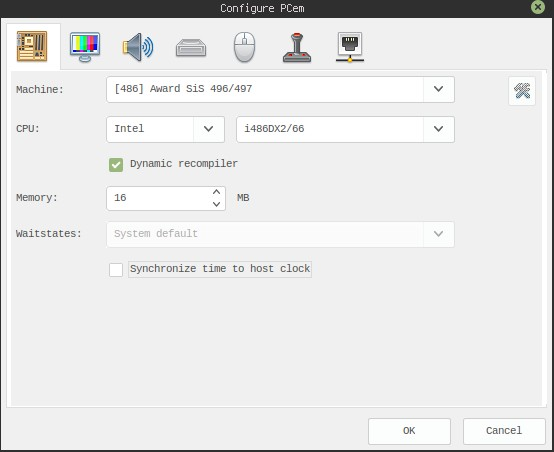This screenshot has height=452, width=554.
Task: Click Cancel to discard changes
Action: 504,431
